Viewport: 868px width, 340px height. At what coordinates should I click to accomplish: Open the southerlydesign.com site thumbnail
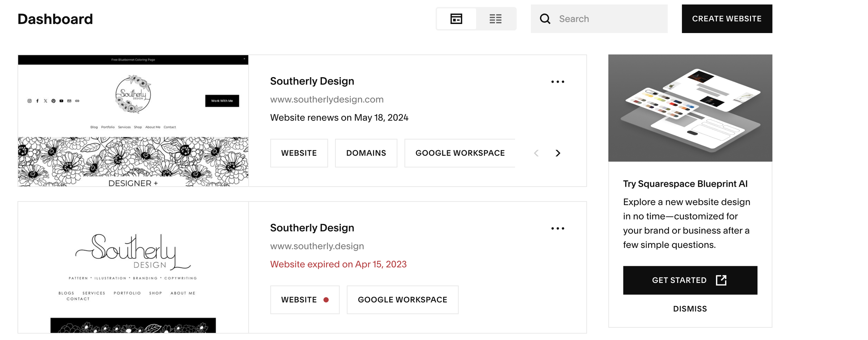[x=133, y=120]
